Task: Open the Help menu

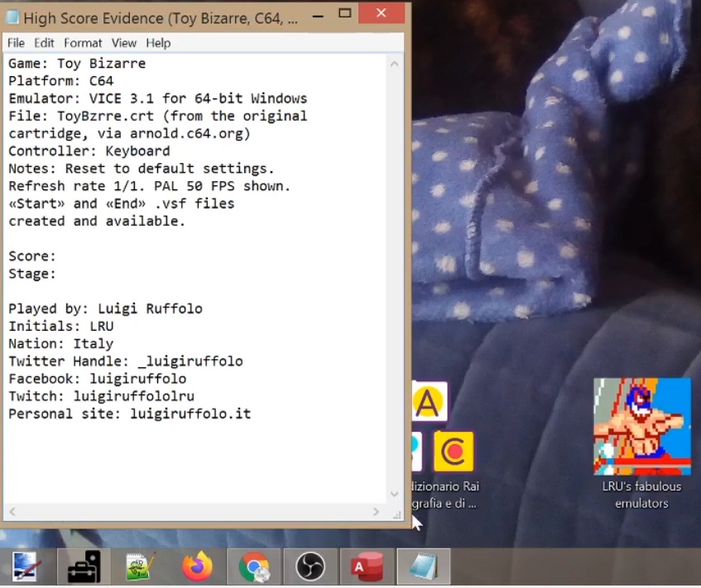Action: 158,43
